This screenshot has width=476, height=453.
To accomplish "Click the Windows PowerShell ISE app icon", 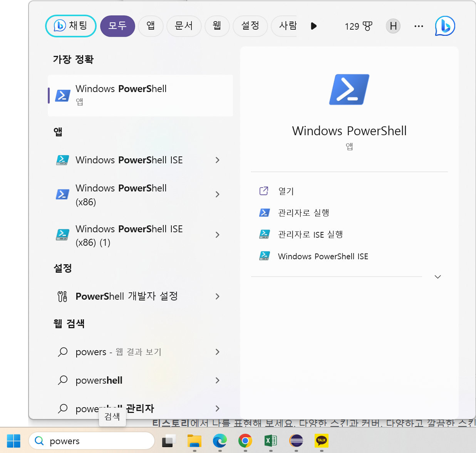I will (x=62, y=160).
